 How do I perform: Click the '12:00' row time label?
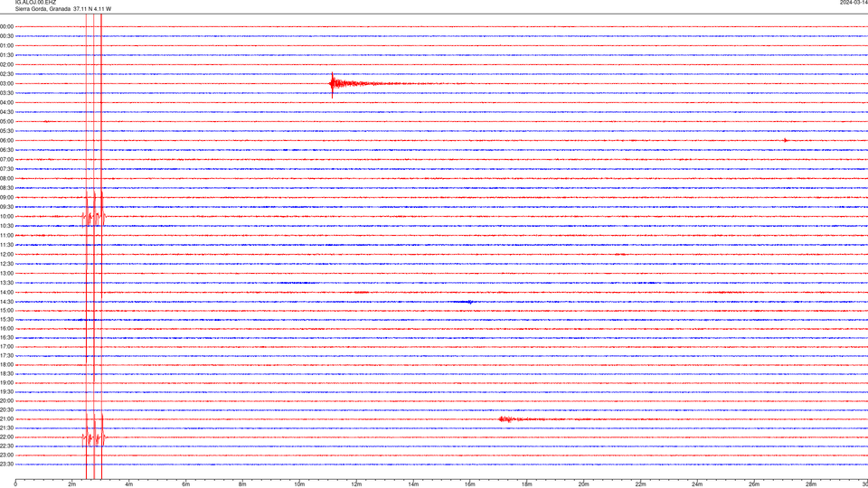6,255
